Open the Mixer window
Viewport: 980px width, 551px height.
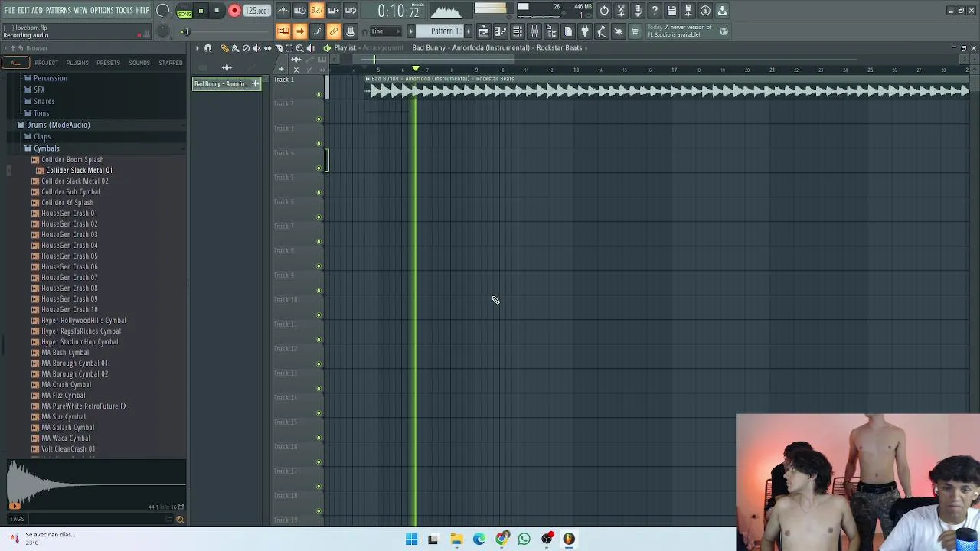(534, 31)
